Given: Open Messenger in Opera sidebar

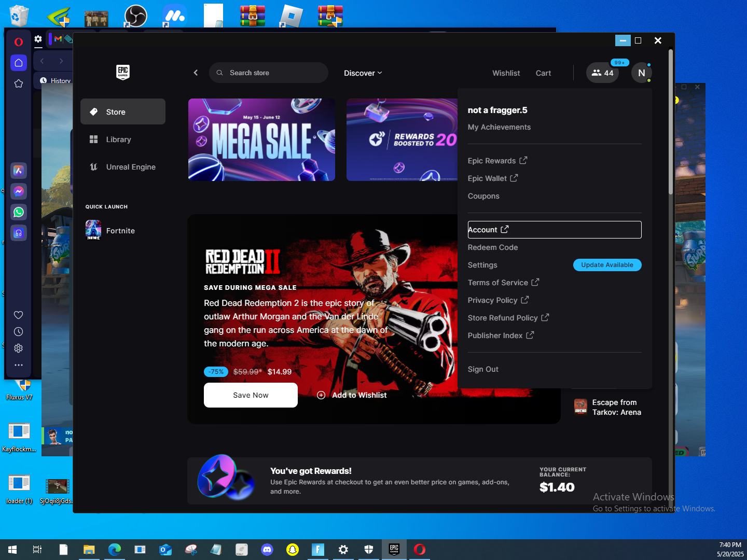Looking at the screenshot, I should 19,191.
